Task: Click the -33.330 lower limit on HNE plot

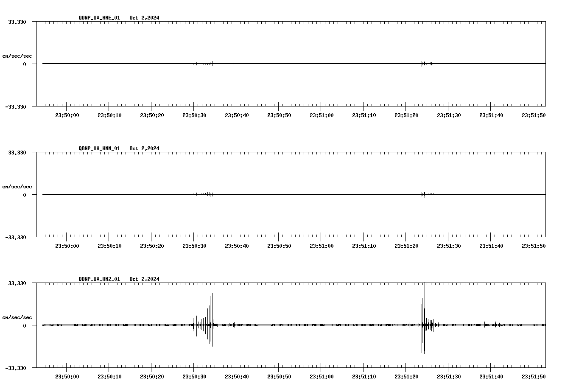Action: (16, 106)
